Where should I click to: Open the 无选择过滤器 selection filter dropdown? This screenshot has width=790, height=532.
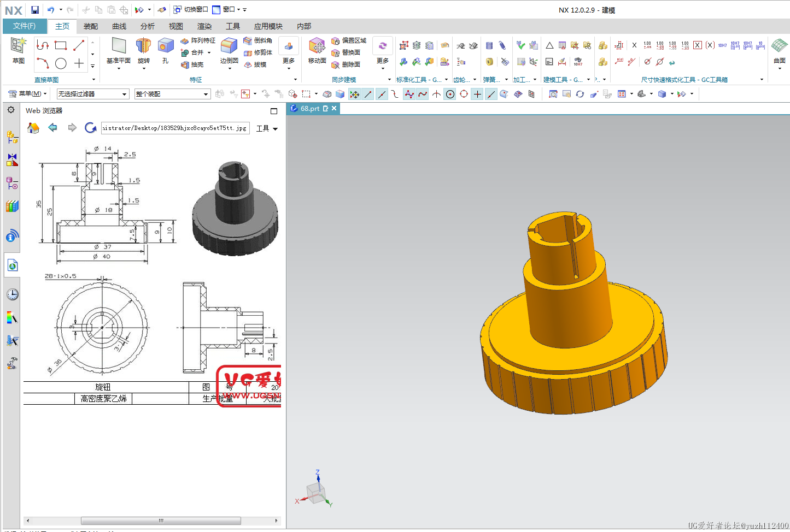(93, 94)
